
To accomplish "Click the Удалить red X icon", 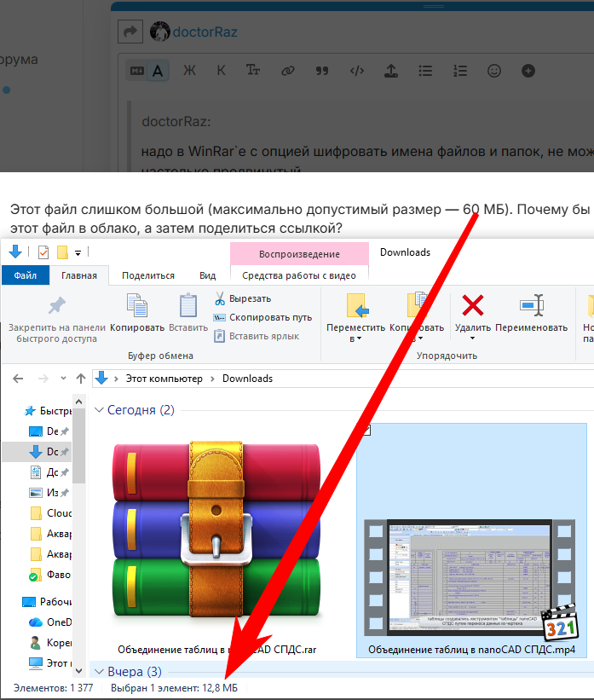I will pyautogui.click(x=472, y=306).
